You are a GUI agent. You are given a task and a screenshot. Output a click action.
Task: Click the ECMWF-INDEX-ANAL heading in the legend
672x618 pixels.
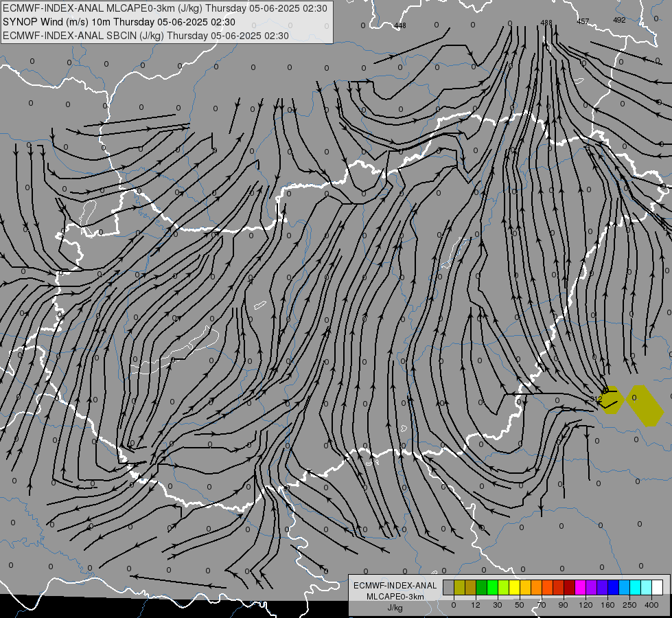395,586
